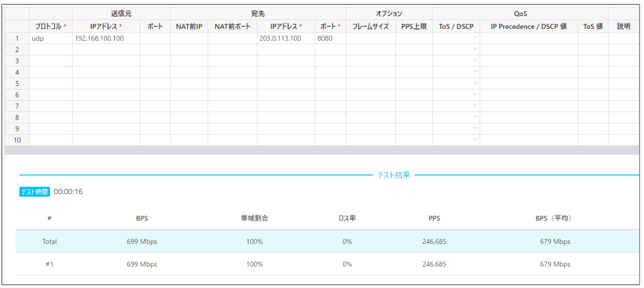The height and width of the screenshot is (288, 644).
Task: Click the source port cell in row 1
Action: pyautogui.click(x=155, y=38)
